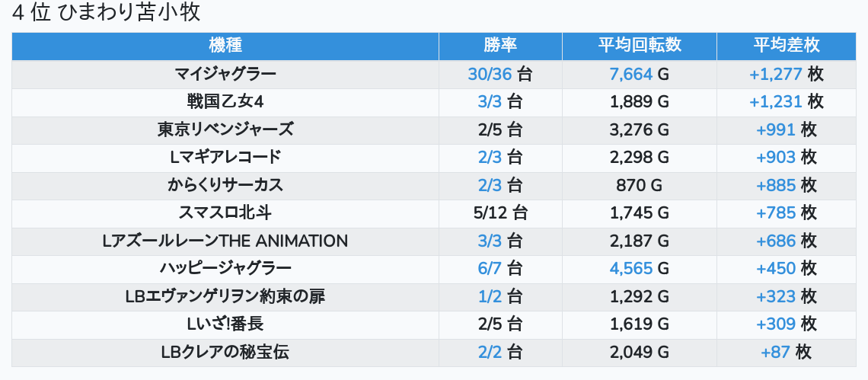Select the 平均差枚 column header

(x=787, y=45)
